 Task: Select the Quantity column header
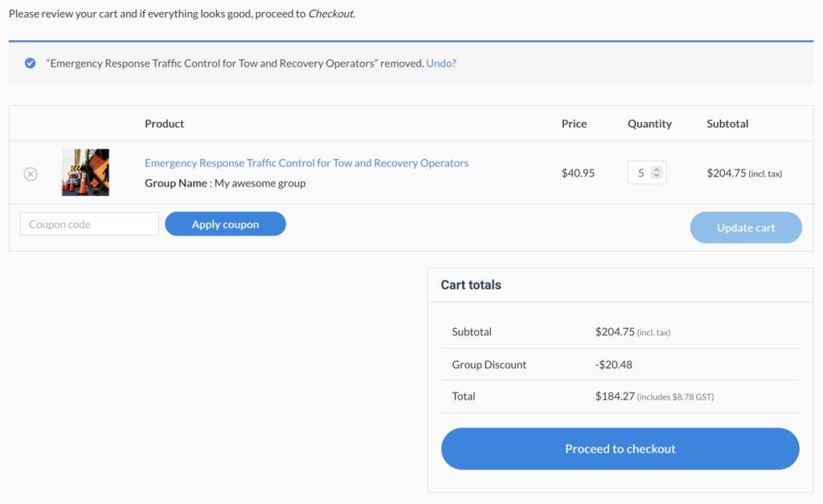click(x=649, y=124)
